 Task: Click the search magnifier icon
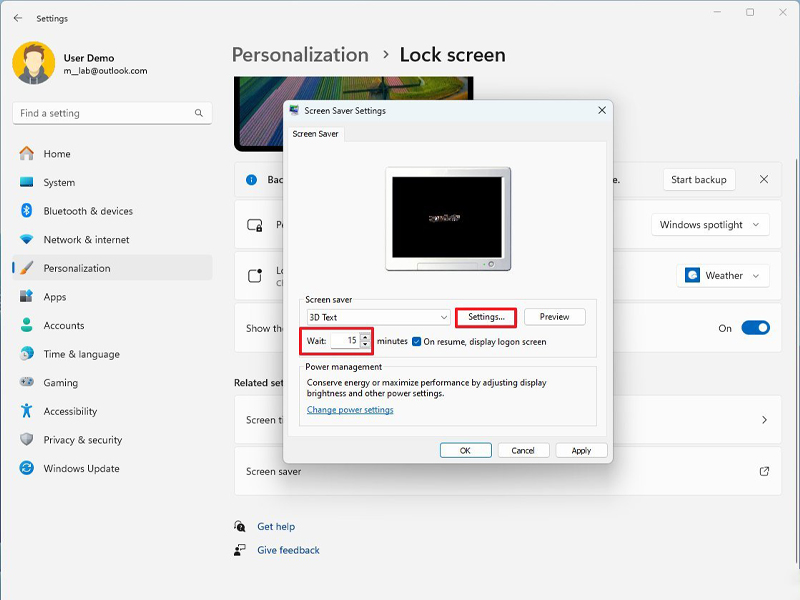click(x=198, y=113)
